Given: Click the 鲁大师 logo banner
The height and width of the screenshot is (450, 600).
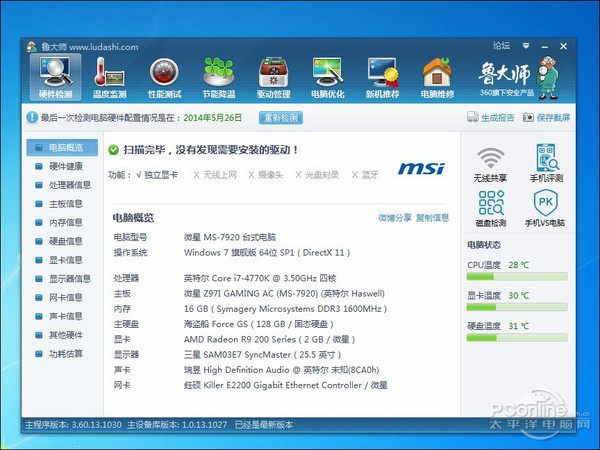Looking at the screenshot, I should click(x=518, y=78).
